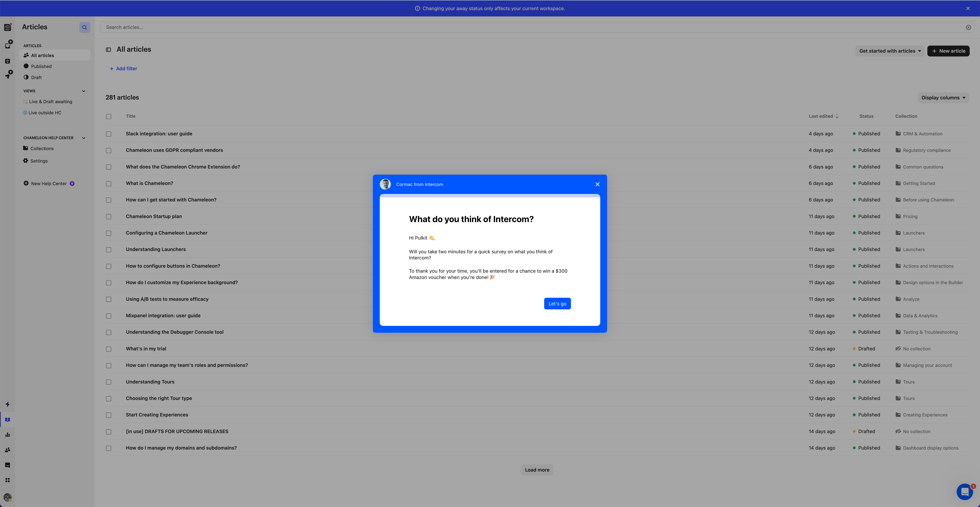980x507 pixels.
Task: Open the Intercom Messenger launcher bubble
Action: point(965,492)
